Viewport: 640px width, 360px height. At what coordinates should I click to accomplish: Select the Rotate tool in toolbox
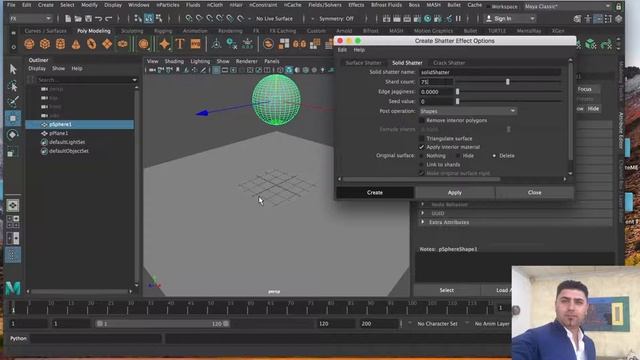13,135
